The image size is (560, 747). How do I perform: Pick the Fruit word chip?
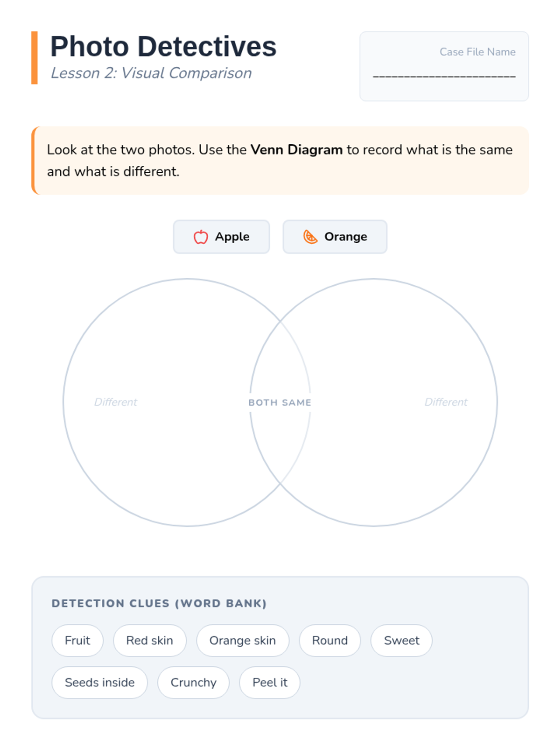pos(77,641)
